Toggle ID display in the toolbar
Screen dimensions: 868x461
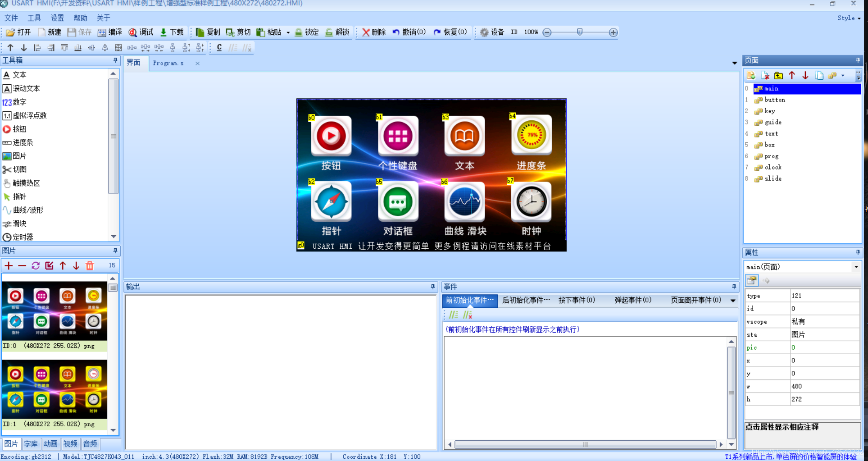(x=514, y=32)
